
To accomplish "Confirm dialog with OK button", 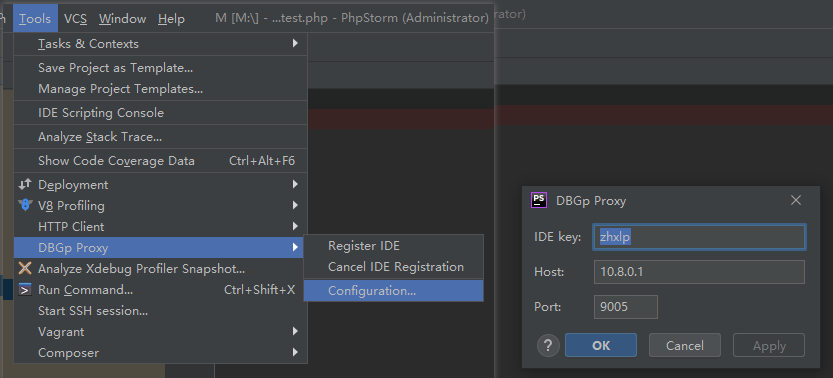I will point(601,346).
